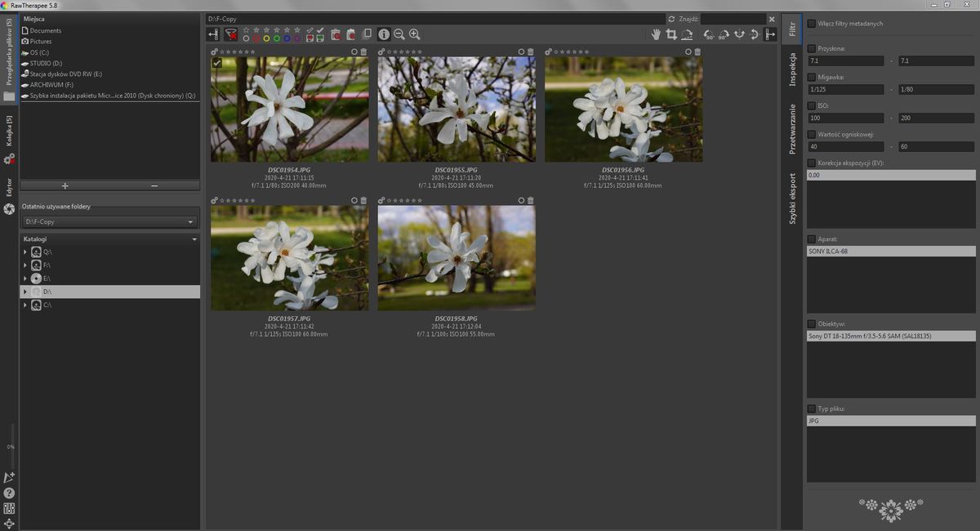Screen dimensions: 980x531
Task: Click the red color label filter
Action: tap(256, 38)
